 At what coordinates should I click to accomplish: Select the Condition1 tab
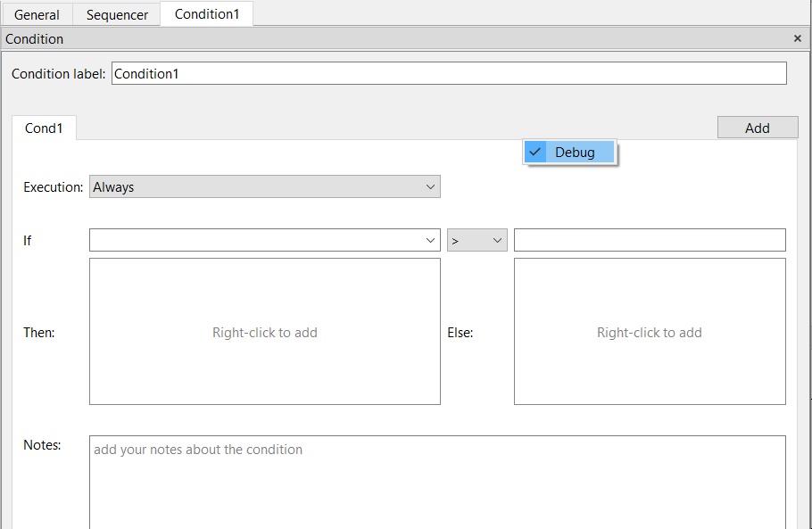point(207,13)
